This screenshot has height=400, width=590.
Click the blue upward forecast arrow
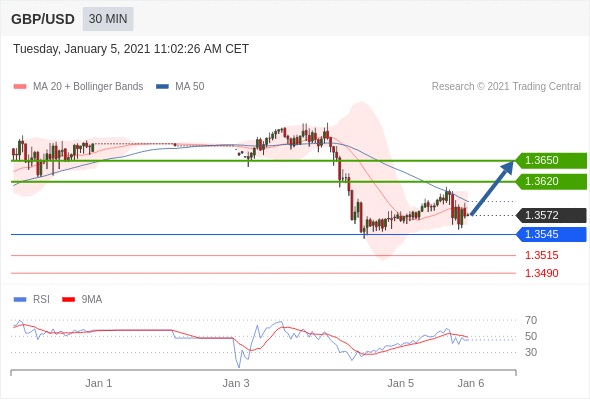click(492, 188)
